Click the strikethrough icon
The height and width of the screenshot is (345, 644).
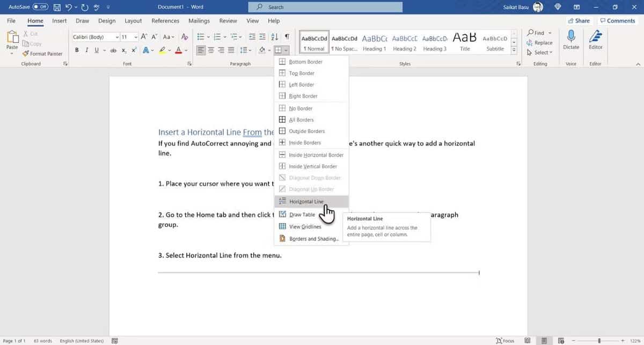click(113, 50)
